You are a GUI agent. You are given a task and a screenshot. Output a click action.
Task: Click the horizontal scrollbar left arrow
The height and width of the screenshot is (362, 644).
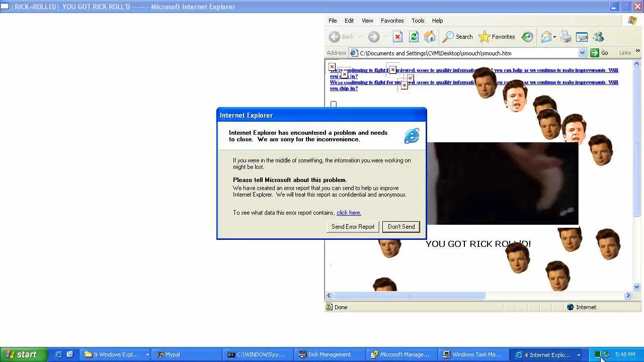pyautogui.click(x=329, y=296)
